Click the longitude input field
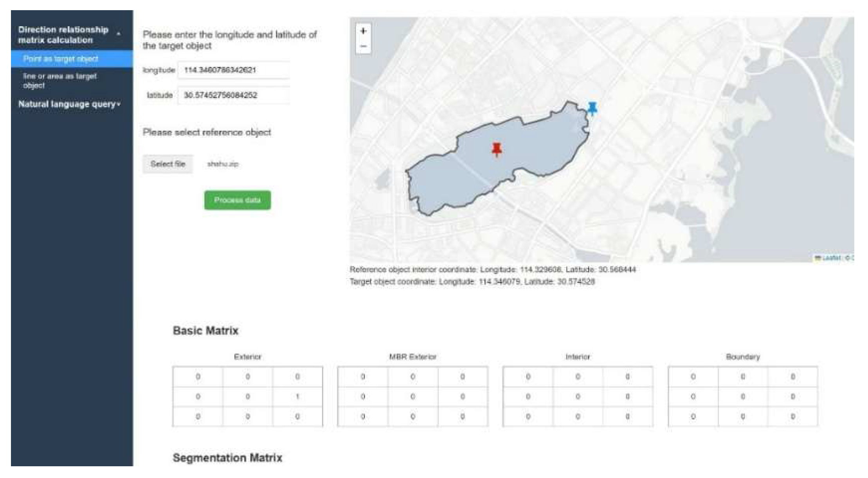The image size is (868, 478). tap(233, 70)
